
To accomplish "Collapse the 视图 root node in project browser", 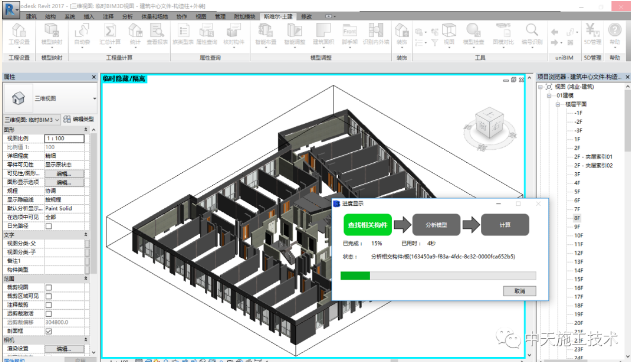I will [x=541, y=86].
